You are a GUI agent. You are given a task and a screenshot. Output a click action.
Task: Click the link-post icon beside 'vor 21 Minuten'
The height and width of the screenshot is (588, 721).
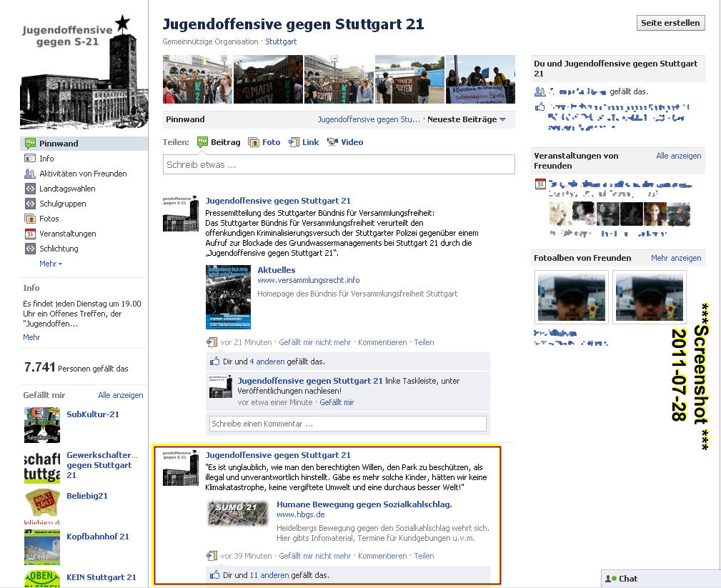(x=212, y=342)
